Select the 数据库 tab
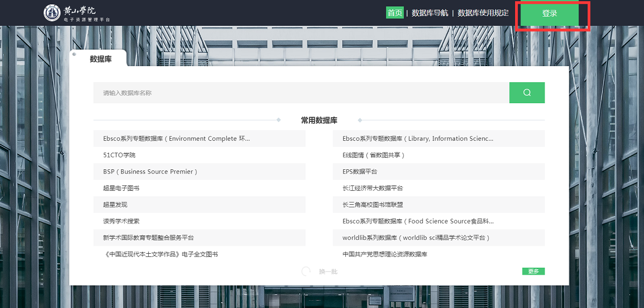644x308 pixels. pos(99,59)
